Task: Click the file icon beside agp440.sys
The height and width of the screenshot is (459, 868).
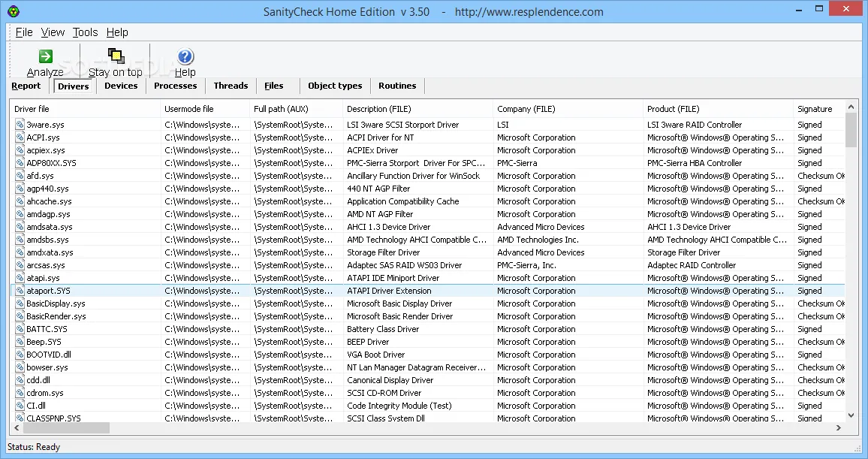Action: tap(20, 189)
